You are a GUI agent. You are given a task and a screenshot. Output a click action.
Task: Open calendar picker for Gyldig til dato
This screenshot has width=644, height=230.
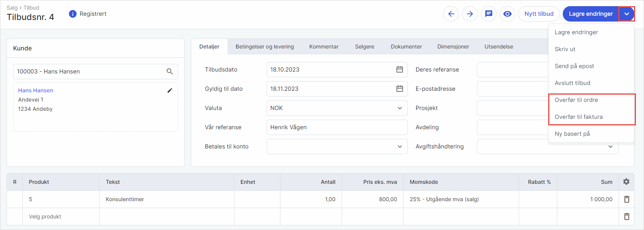[x=400, y=89]
